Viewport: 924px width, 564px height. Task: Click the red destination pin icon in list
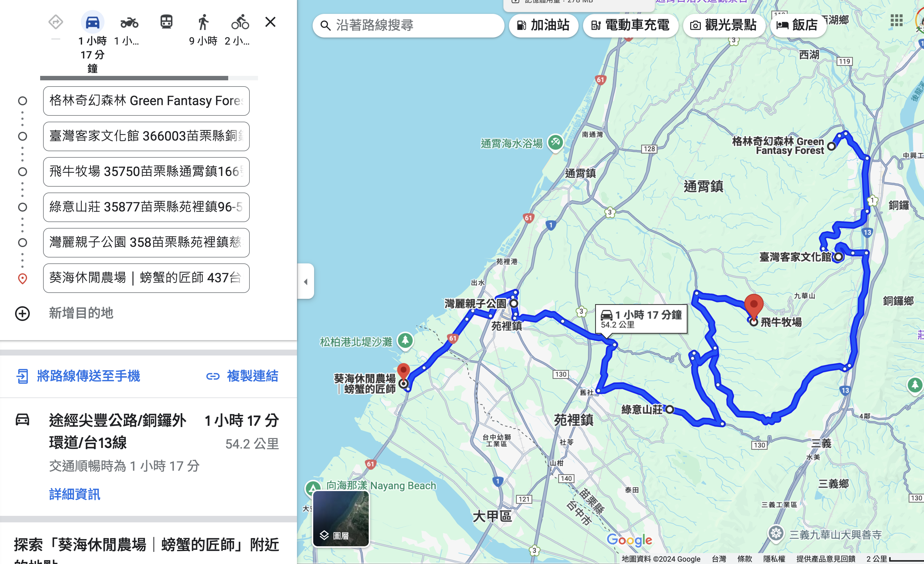coord(22,279)
